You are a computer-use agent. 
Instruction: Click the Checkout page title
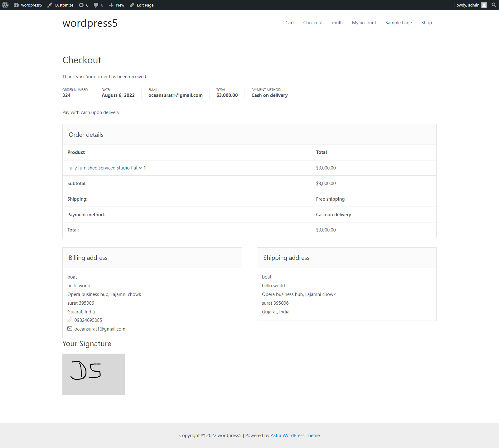[x=82, y=60]
